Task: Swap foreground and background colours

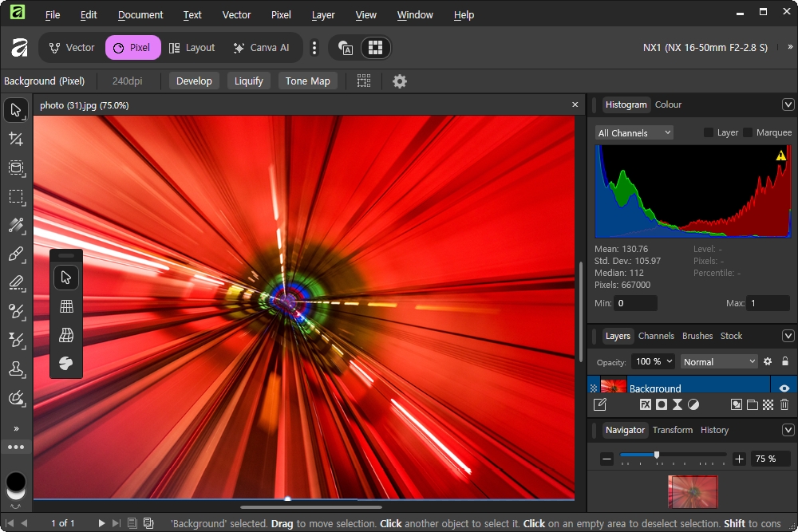Action: (16, 506)
